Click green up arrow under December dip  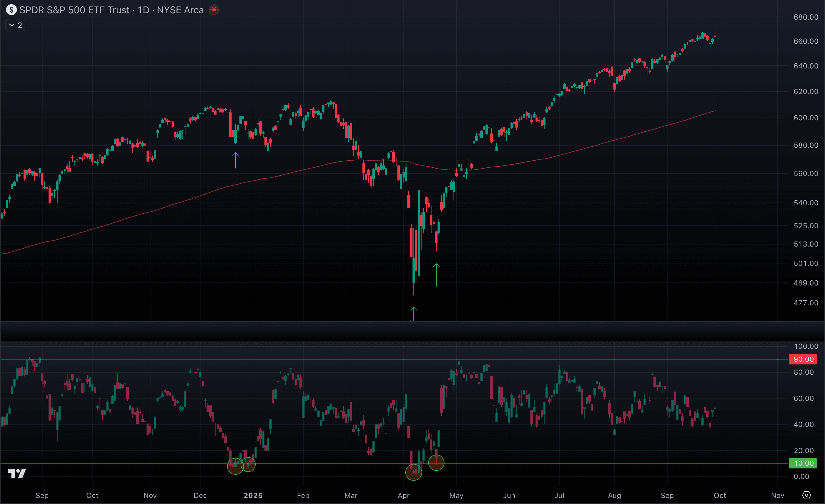click(235, 160)
